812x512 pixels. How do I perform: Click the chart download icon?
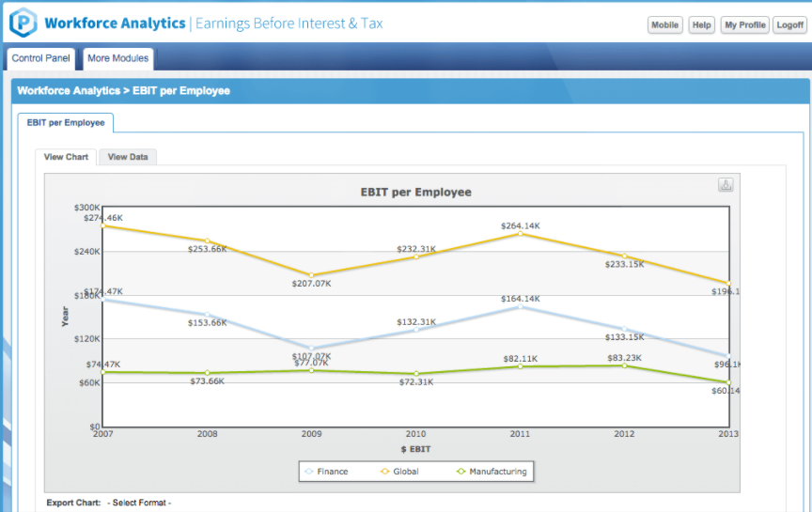(726, 185)
